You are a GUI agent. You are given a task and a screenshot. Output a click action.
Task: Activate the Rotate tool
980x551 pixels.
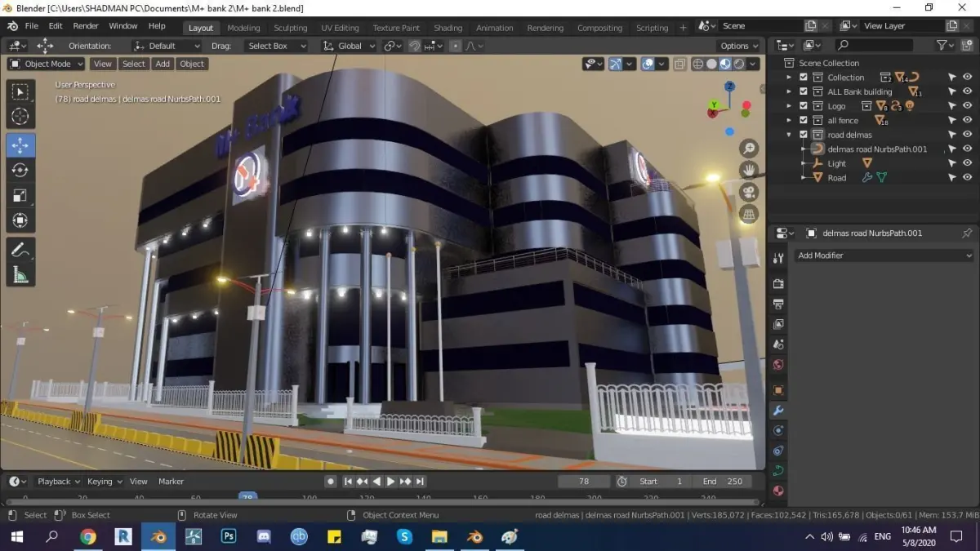coord(20,171)
